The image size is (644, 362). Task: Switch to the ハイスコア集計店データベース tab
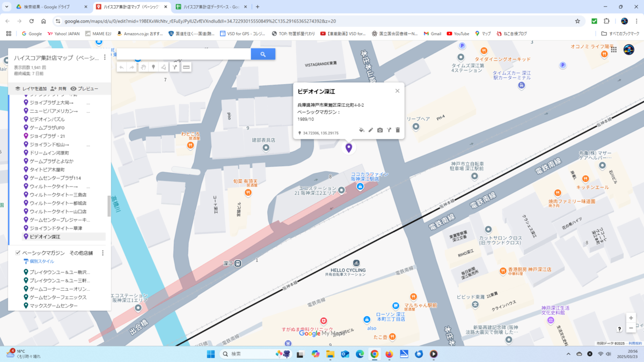click(x=211, y=7)
